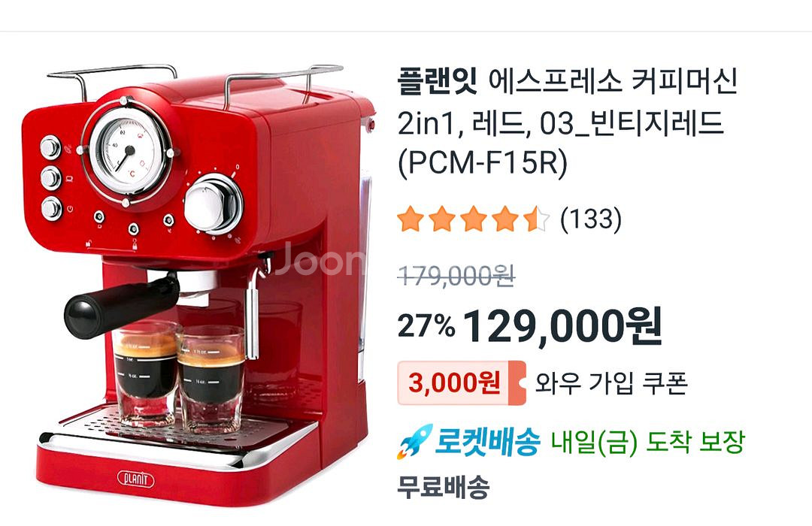This screenshot has width=812, height=526.
Task: Click the crossed-out 179,000원 original price
Action: (456, 276)
